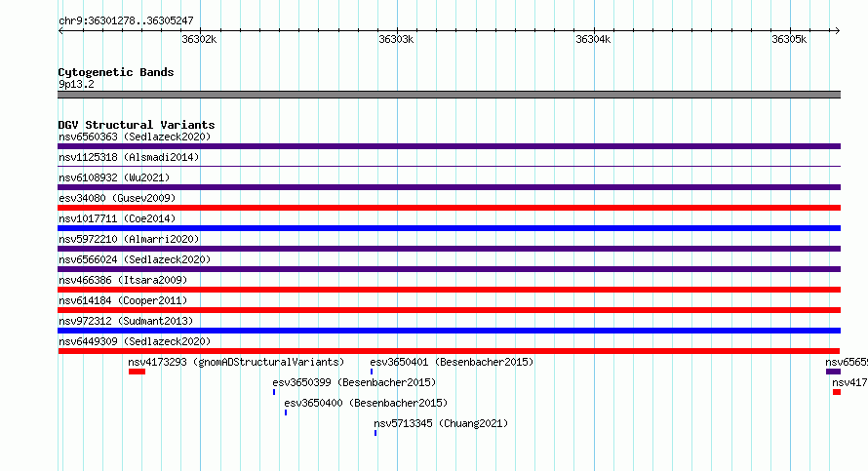Select the nsv6560363 purple variant bar
868x471 pixels.
tap(449, 146)
